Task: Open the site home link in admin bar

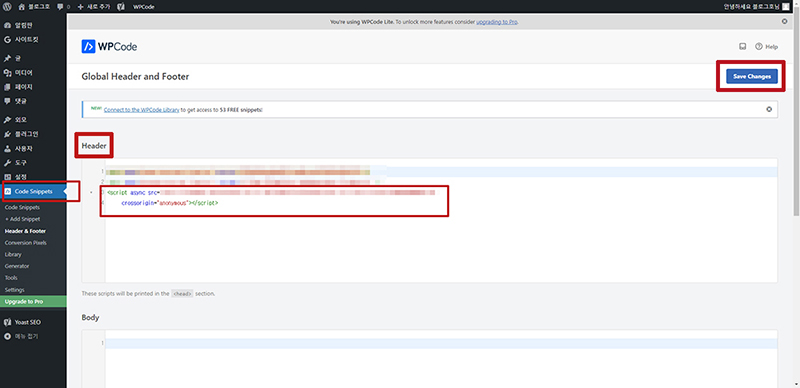Action: [34, 7]
